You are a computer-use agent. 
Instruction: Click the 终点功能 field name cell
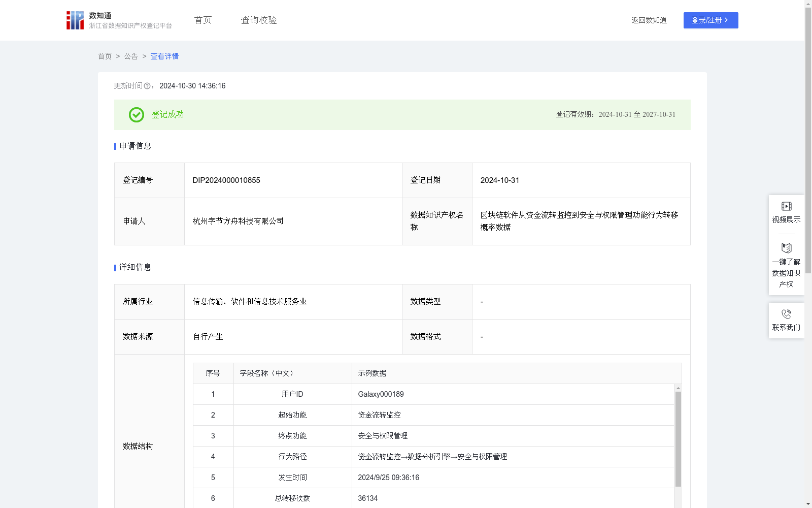pos(292,436)
